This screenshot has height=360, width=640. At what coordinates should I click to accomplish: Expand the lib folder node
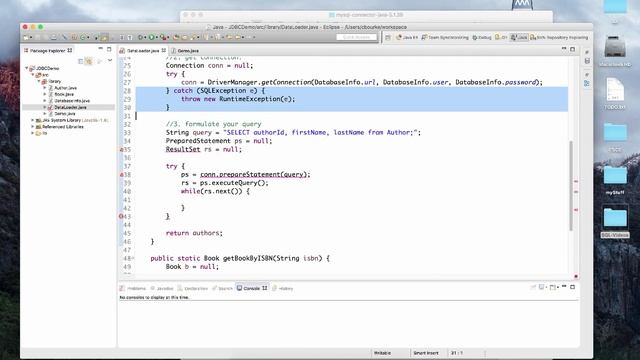click(x=33, y=133)
